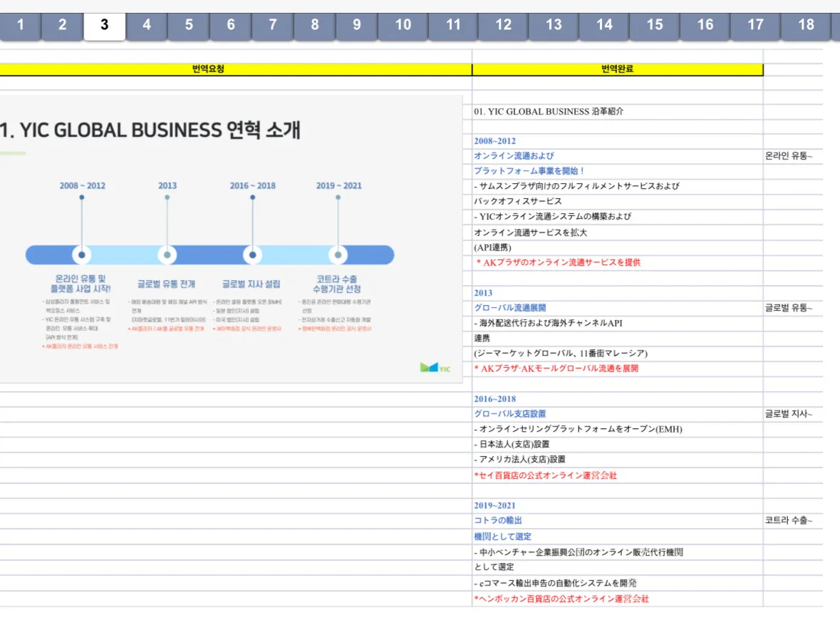Select cell '01. YIC GLOBAL BUSINESS 沿革紹介'
840x627 pixels.
618,111
